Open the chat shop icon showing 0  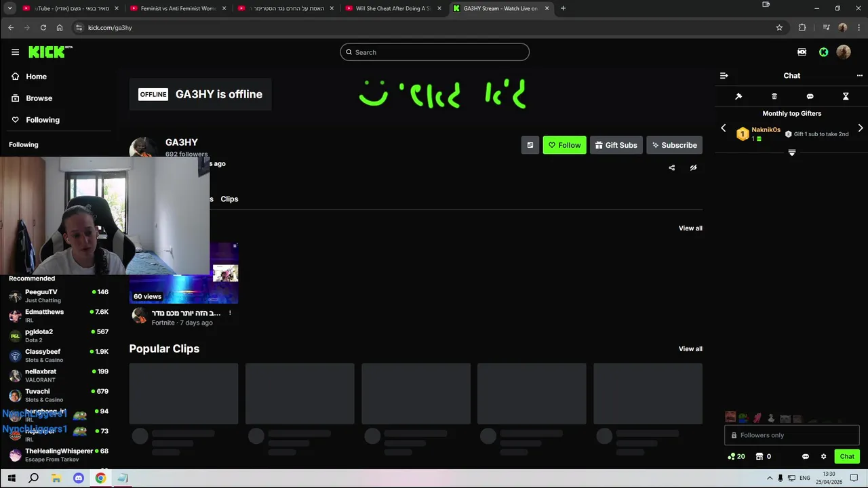(764, 456)
